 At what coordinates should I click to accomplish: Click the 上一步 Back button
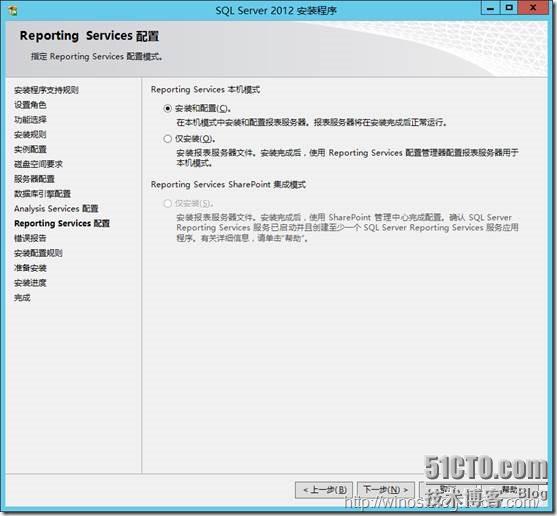(324, 490)
